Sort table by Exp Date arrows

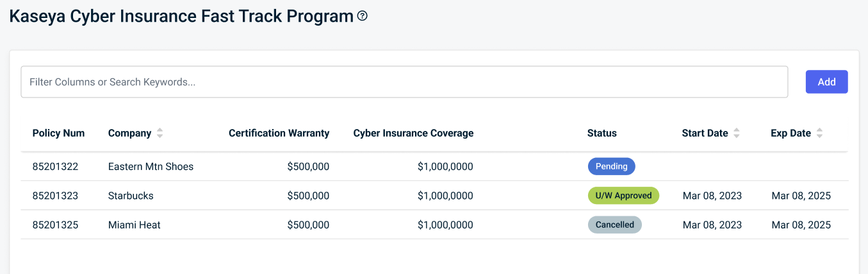(819, 133)
